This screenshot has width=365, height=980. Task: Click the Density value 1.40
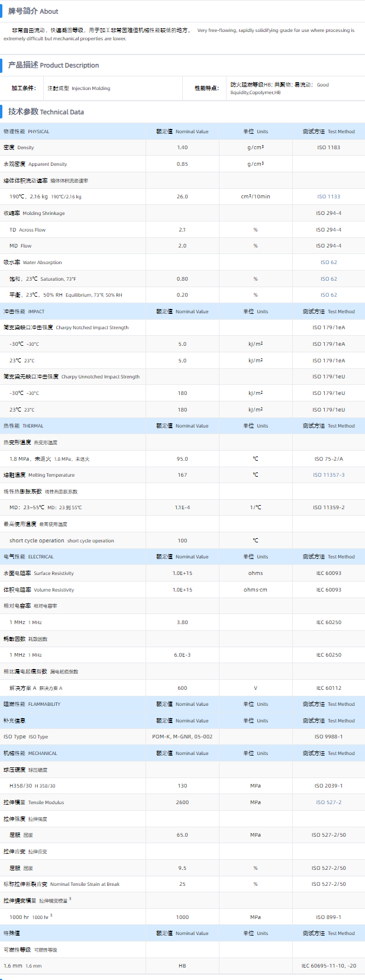(x=182, y=147)
